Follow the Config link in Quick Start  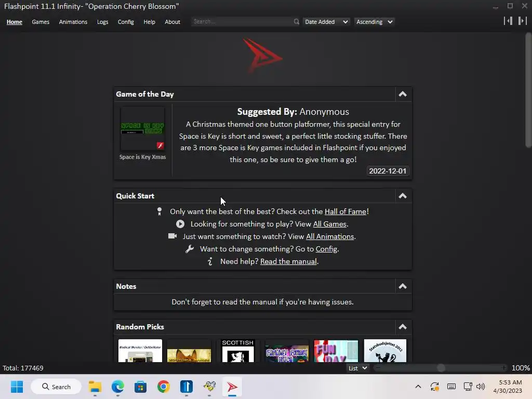tap(326, 249)
